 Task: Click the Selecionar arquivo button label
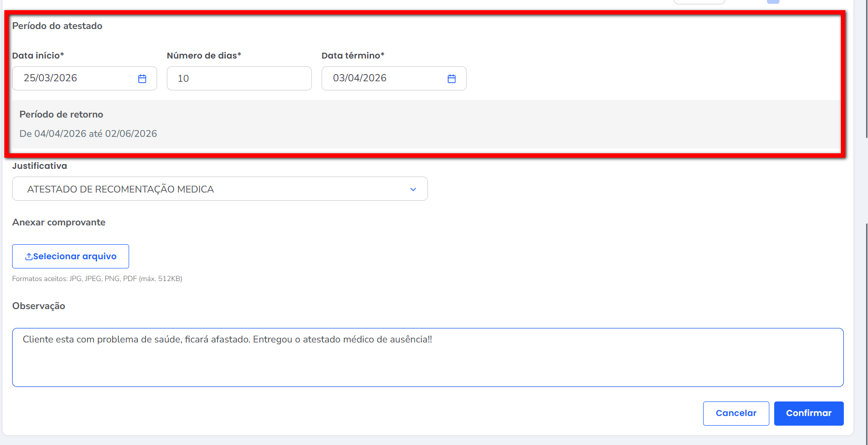75,256
